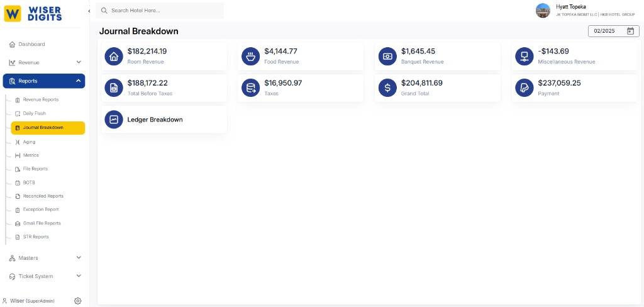Screen dimensions: 644x307
Task: Expand the Ticket System chevron
Action: tap(79, 276)
